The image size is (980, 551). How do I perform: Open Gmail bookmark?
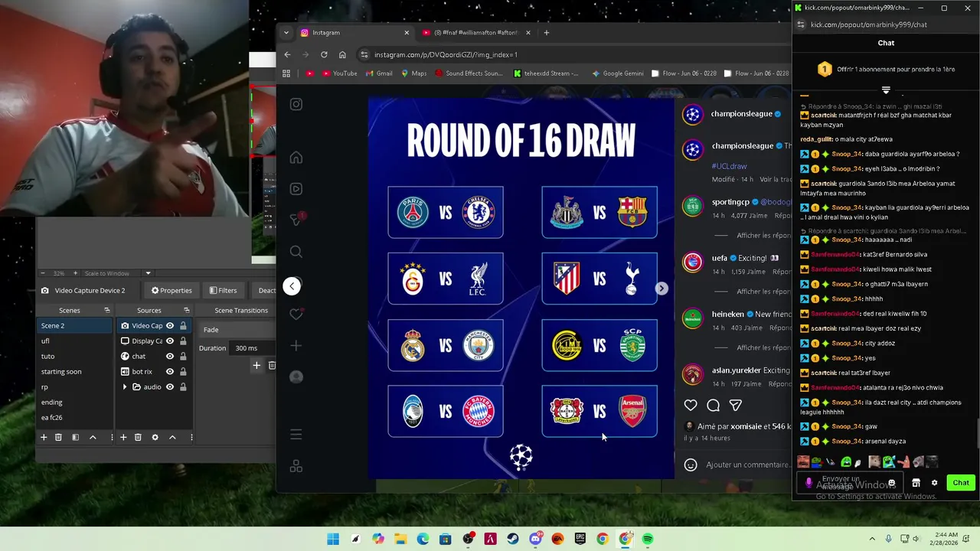tap(378, 73)
